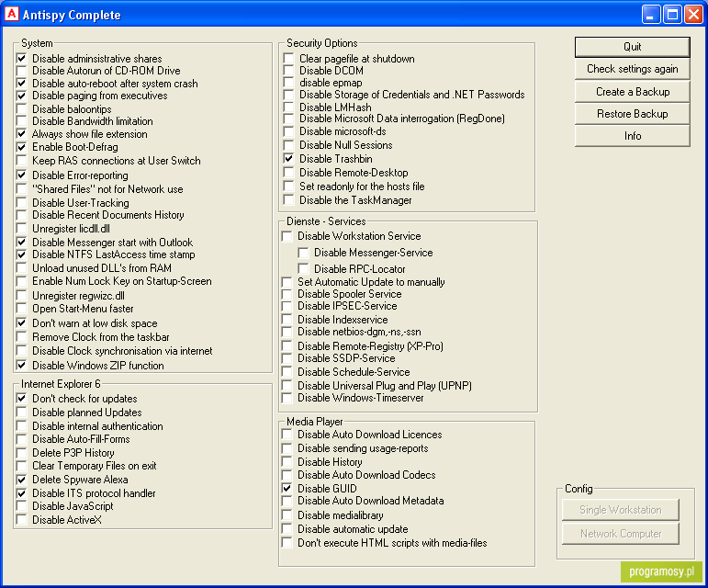
Task: Check Disable Messenger-Service
Action: (303, 253)
